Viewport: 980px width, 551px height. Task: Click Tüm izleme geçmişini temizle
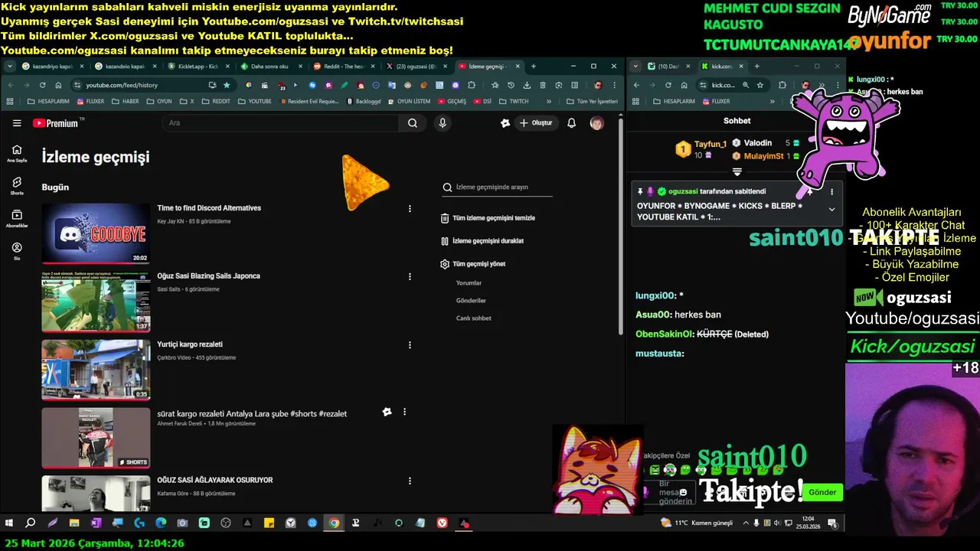(x=488, y=218)
